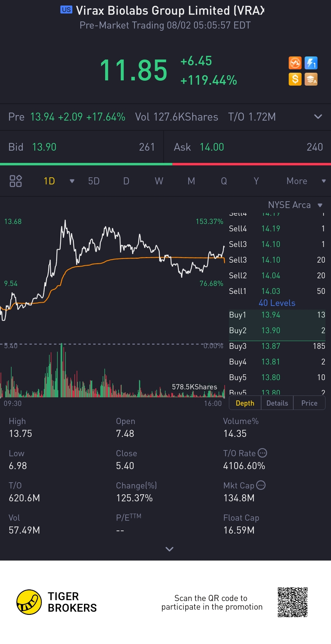Image resolution: width=331 pixels, height=644 pixels.
Task: Switch to the M monthly chart
Action: point(191,181)
